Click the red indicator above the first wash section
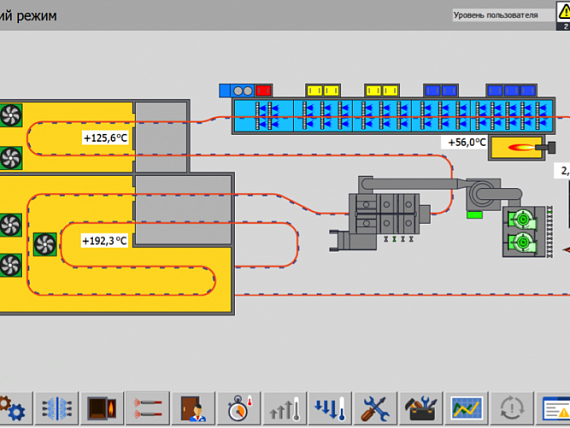 click(x=263, y=91)
